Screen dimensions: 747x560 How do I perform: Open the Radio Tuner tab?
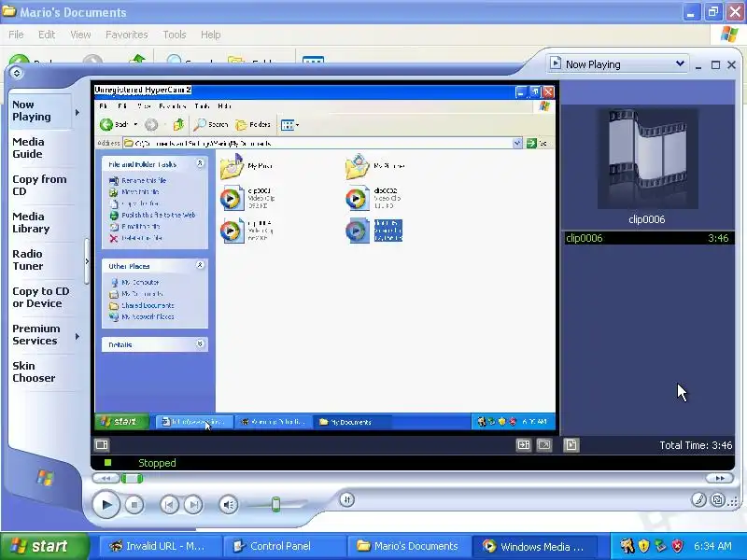click(42, 260)
